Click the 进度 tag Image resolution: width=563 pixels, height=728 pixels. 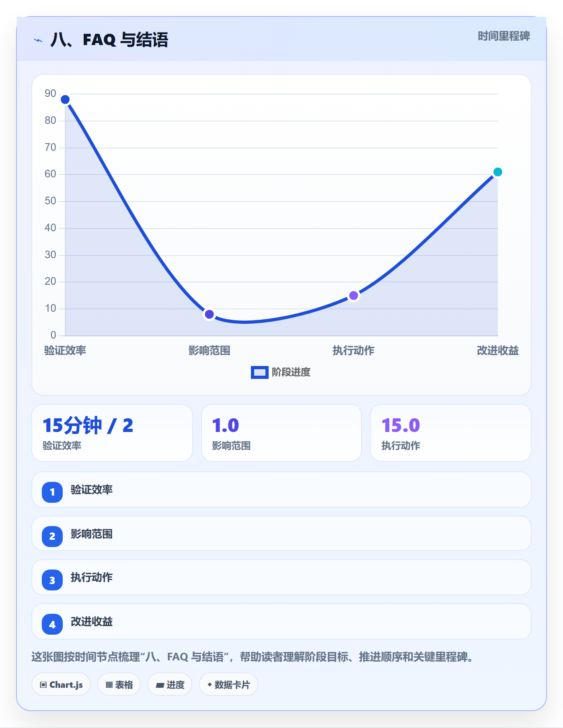(170, 685)
